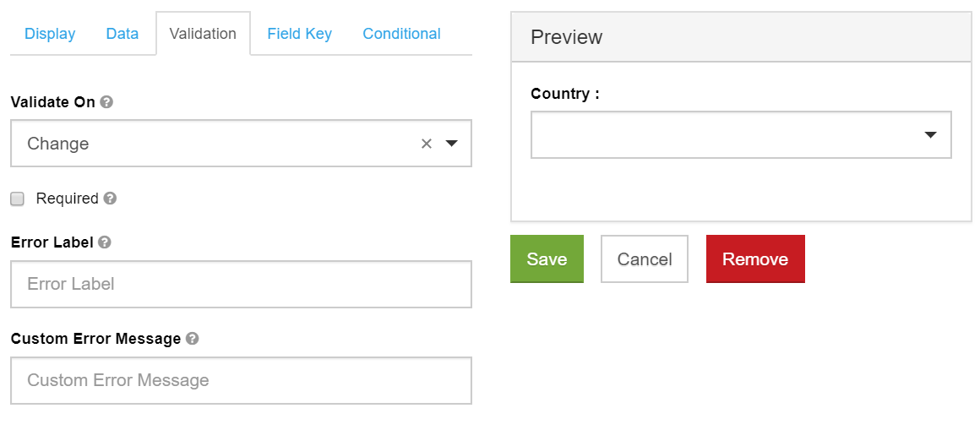Expand the Validate On dropdown arrow
Image resolution: width=980 pixels, height=430 pixels.
click(452, 144)
